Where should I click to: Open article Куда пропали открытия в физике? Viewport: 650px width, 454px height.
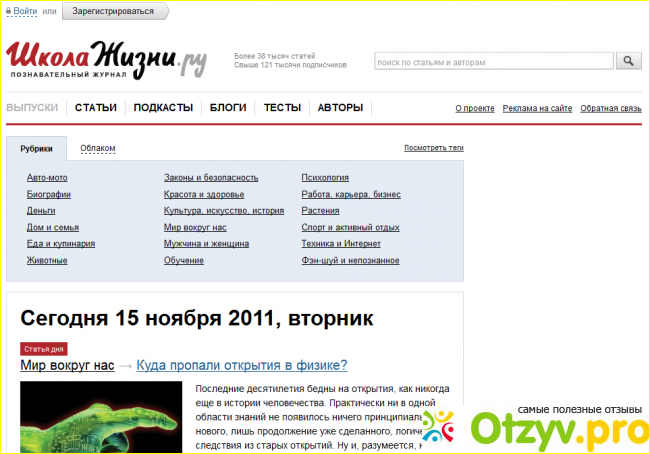[242, 365]
